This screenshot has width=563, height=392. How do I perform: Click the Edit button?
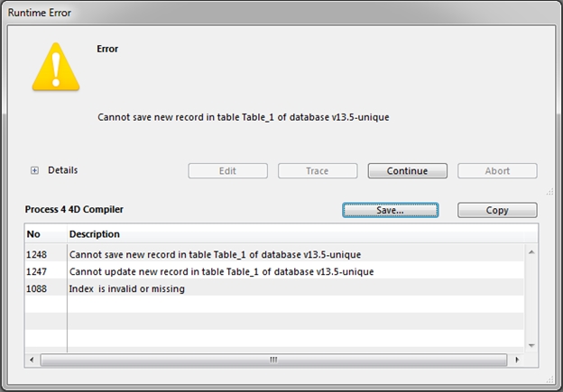click(227, 170)
